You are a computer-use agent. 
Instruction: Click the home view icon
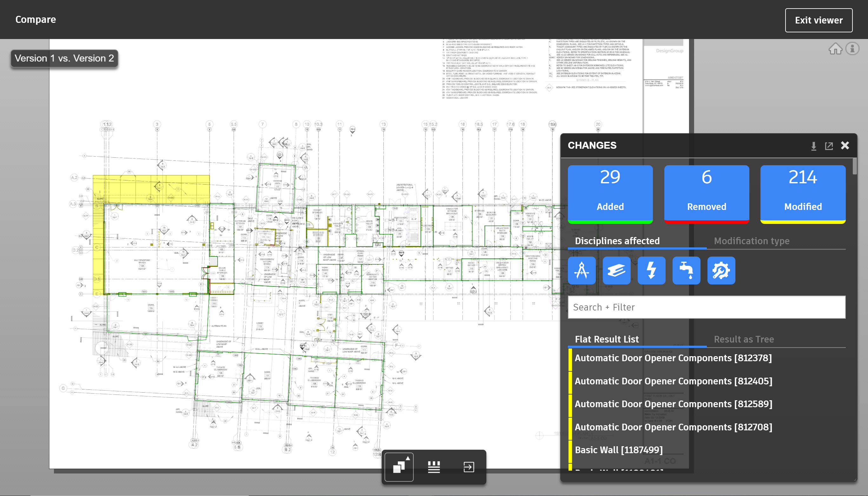[x=835, y=49]
